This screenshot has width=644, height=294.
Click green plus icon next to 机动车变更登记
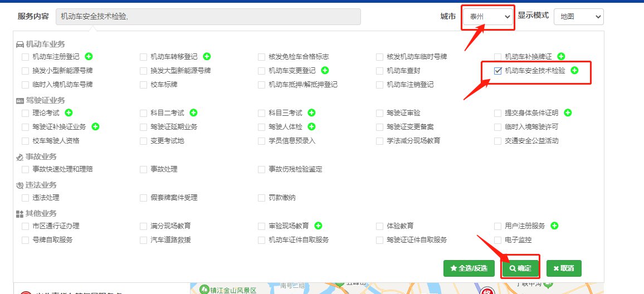coord(325,71)
